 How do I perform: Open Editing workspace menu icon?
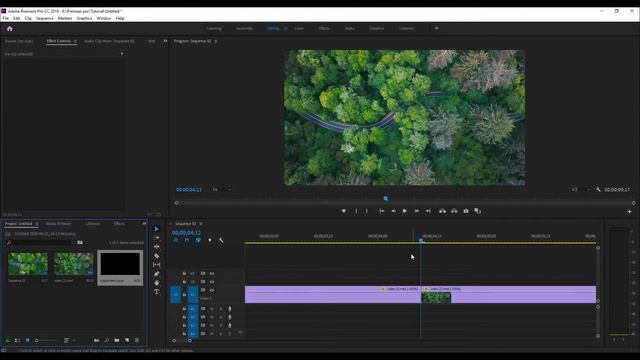pyautogui.click(x=285, y=29)
